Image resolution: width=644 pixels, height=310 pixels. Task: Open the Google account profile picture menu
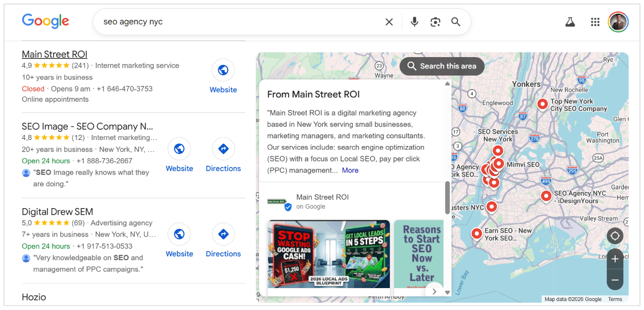(x=617, y=21)
